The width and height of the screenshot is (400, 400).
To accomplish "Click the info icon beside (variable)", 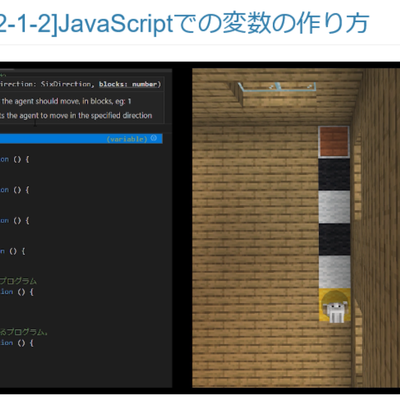I will click(x=154, y=138).
